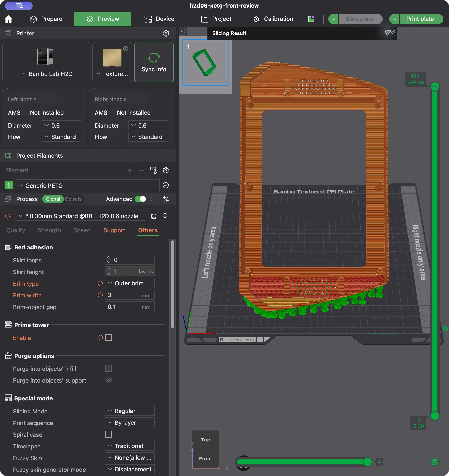Click the horizontal move slider handle
Image resolution: width=449 pixels, height=476 pixels.
367,462
